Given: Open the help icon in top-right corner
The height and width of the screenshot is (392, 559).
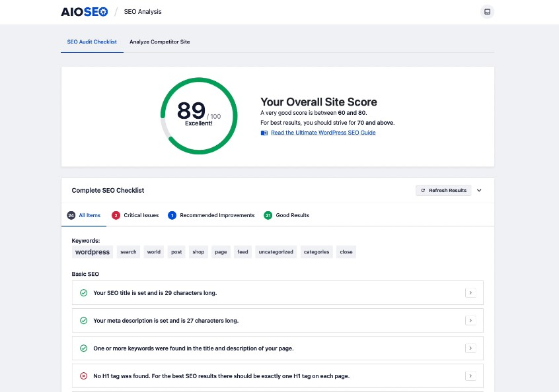Looking at the screenshot, I should click(487, 12).
